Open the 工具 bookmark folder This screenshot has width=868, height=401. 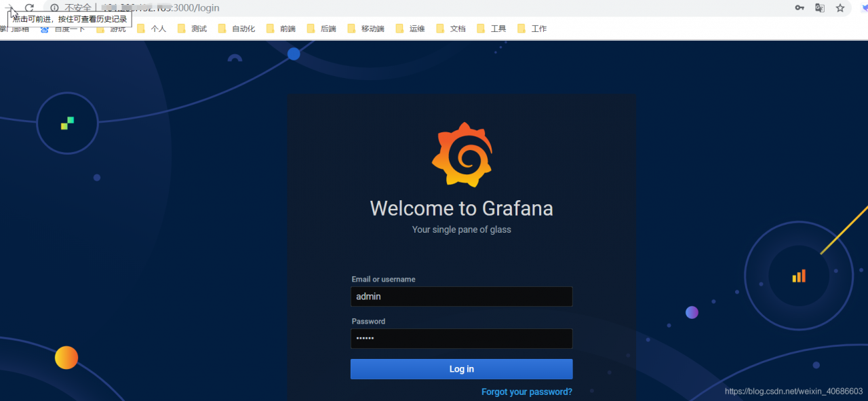492,28
